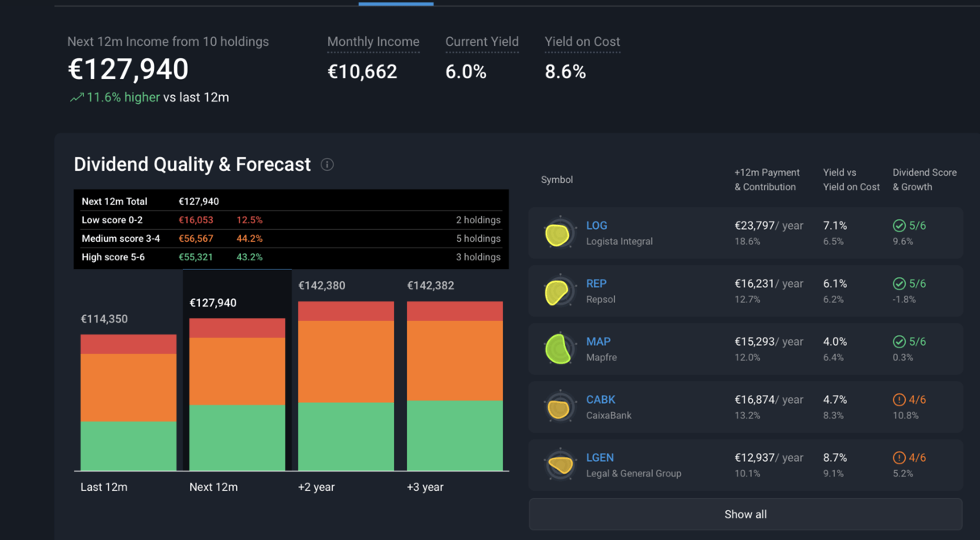Click the Mapfre green snowflake icon
The width and height of the screenshot is (980, 540).
coord(558,350)
